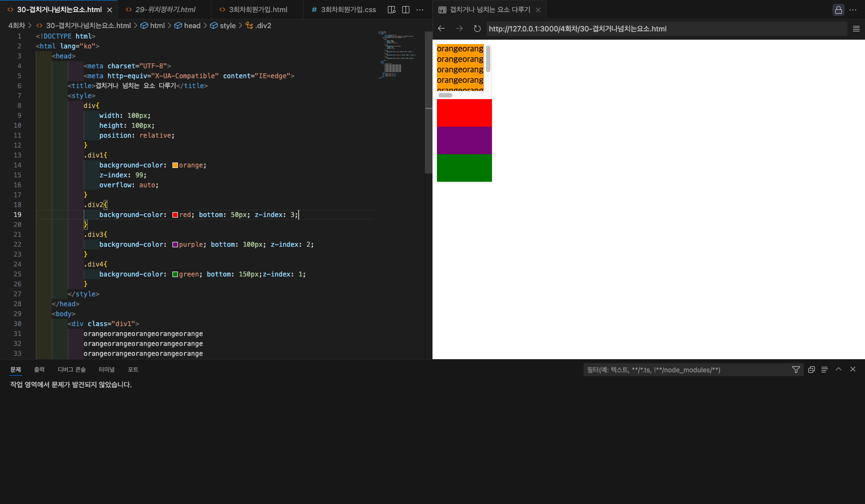Click the 'No problems detected' message in panel

(x=71, y=384)
